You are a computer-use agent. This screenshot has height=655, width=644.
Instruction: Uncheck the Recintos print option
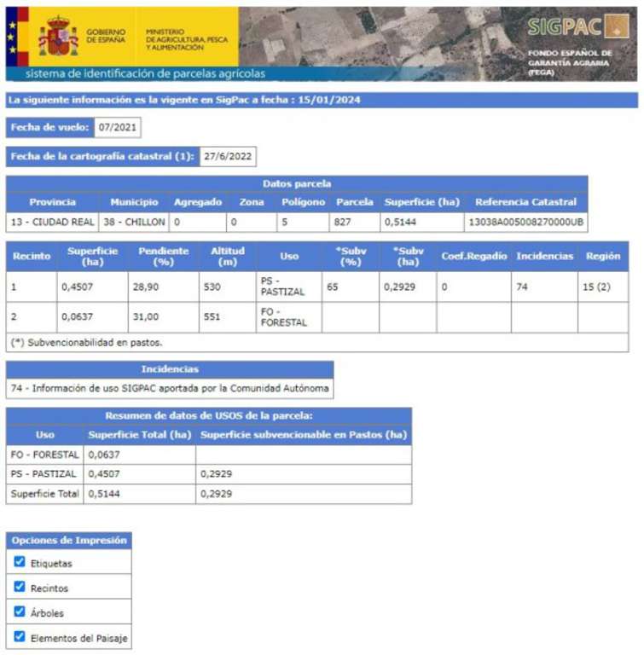[x=20, y=587]
